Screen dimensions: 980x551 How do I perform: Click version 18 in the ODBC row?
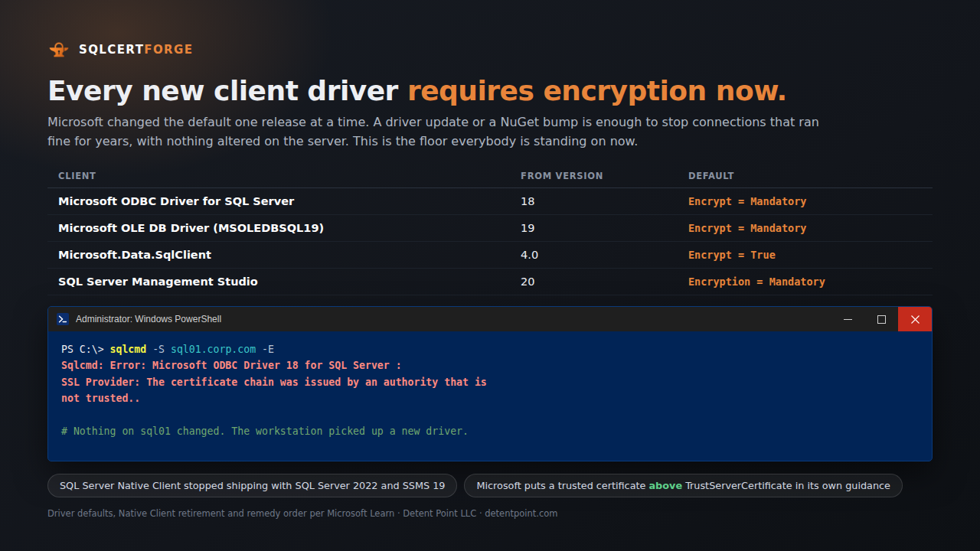pyautogui.click(x=528, y=201)
